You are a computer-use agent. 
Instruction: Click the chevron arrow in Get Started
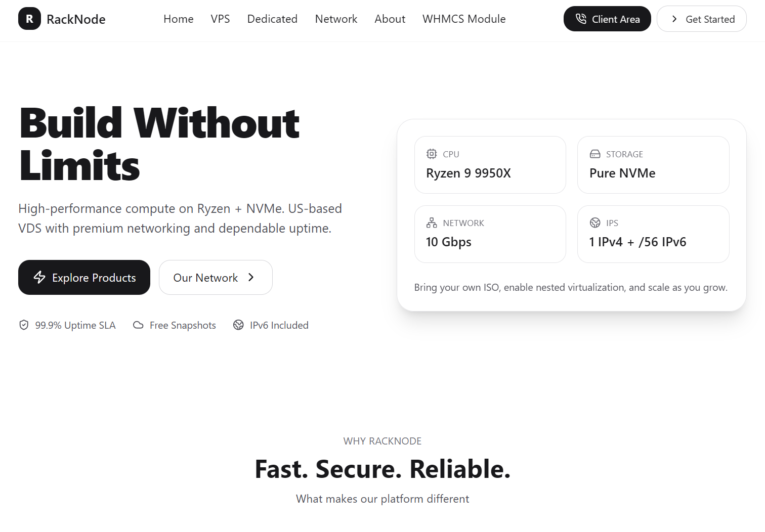coord(674,19)
